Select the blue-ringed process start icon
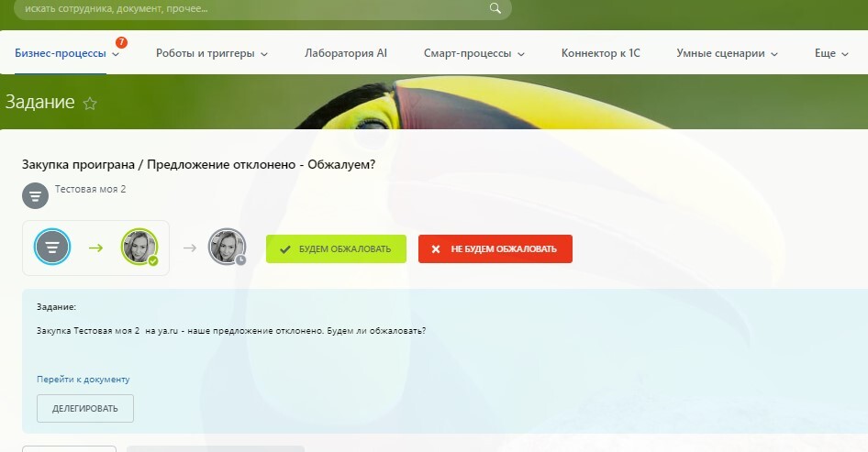Viewport: 868px width, 452px height. click(52, 247)
